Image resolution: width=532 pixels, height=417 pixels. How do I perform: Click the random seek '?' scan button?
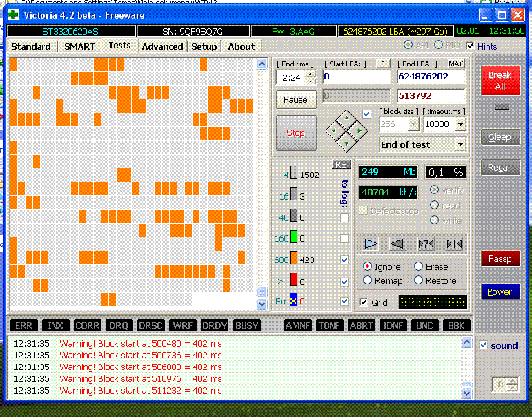click(426, 244)
